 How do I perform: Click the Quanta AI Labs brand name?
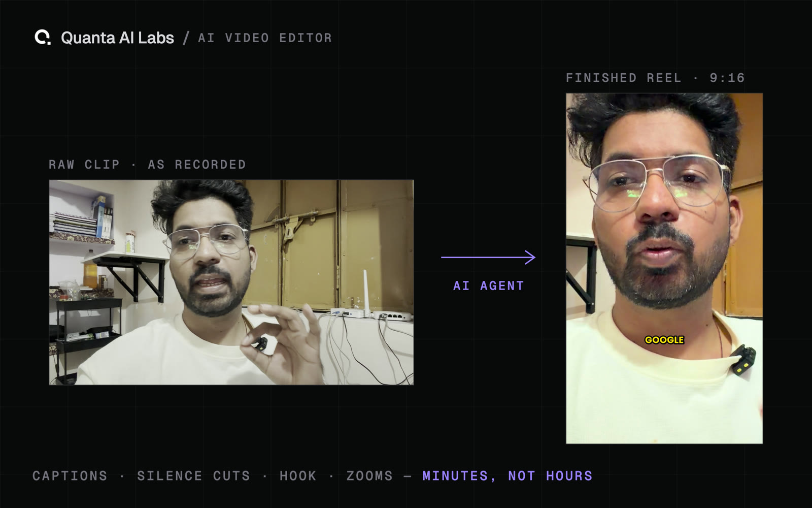[117, 38]
